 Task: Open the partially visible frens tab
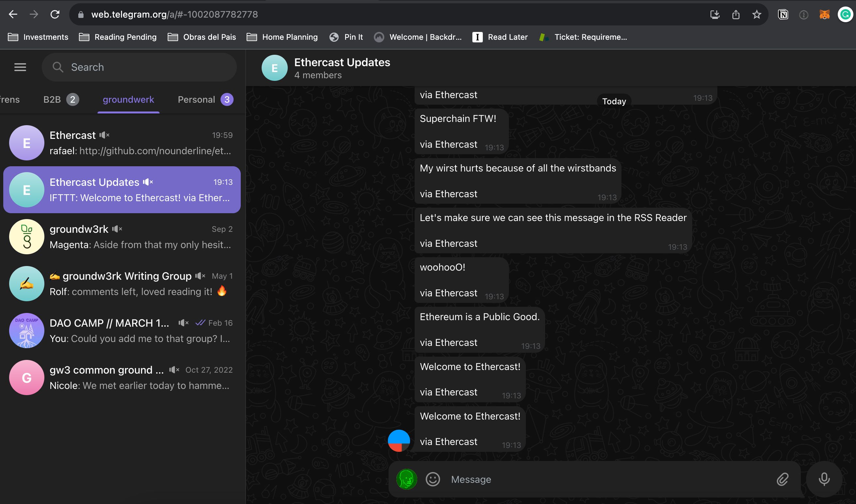pyautogui.click(x=10, y=99)
